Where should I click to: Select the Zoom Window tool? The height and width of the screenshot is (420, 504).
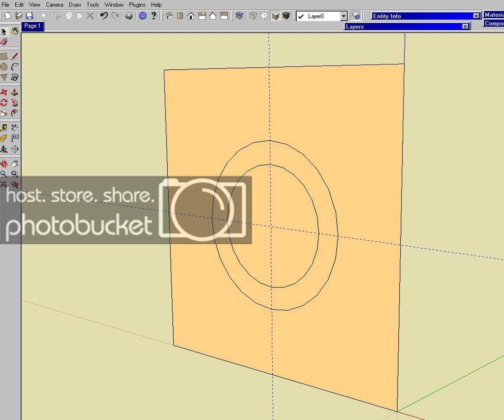[x=14, y=174]
